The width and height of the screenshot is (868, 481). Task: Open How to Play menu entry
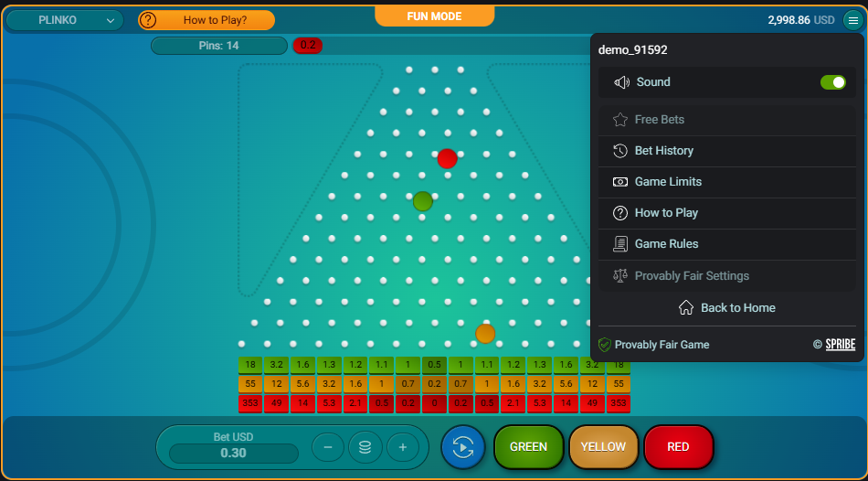tap(727, 213)
